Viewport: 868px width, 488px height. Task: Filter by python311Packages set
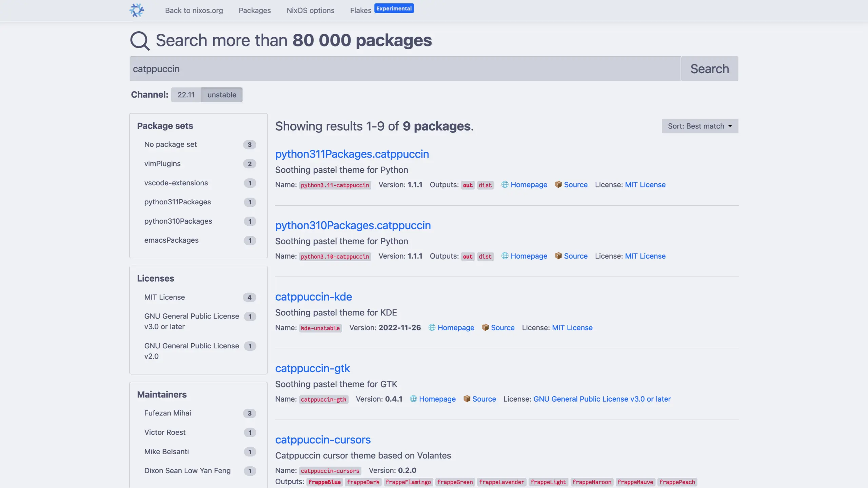[200, 202]
